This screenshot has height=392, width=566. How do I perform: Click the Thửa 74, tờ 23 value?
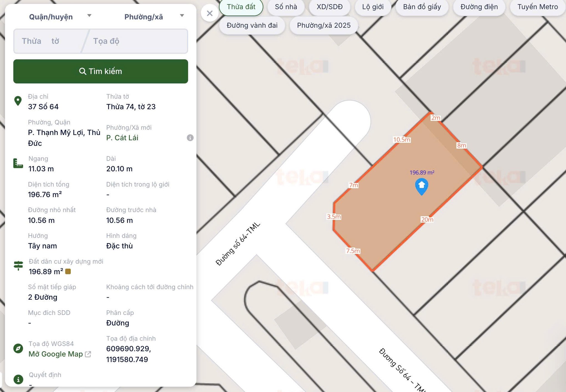(x=131, y=107)
